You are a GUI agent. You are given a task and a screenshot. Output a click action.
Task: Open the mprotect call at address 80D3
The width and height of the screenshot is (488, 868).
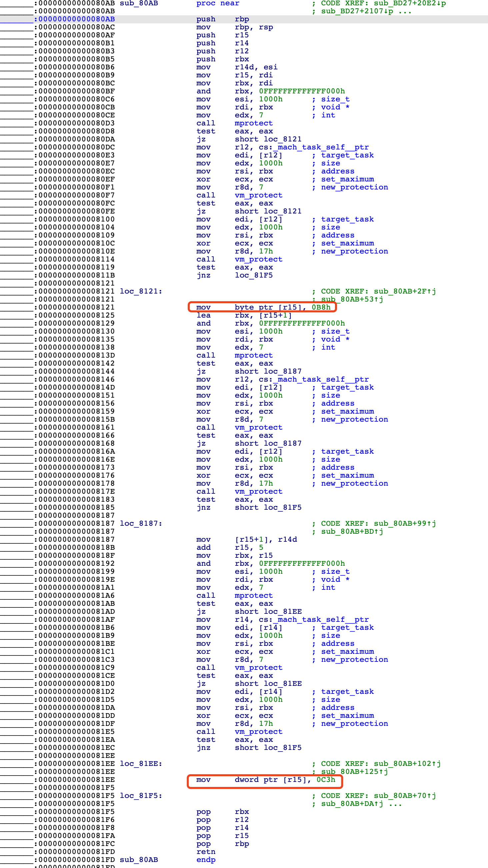coord(254,123)
